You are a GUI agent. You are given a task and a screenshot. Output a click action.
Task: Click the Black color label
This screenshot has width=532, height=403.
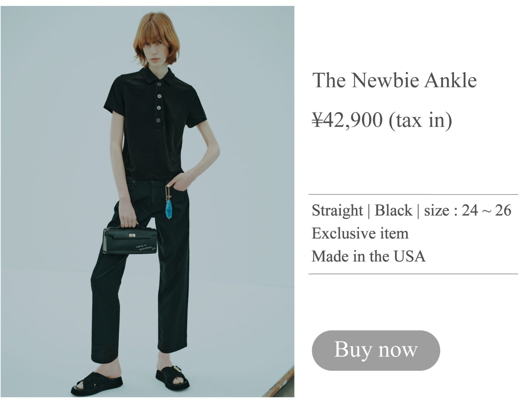[393, 210]
